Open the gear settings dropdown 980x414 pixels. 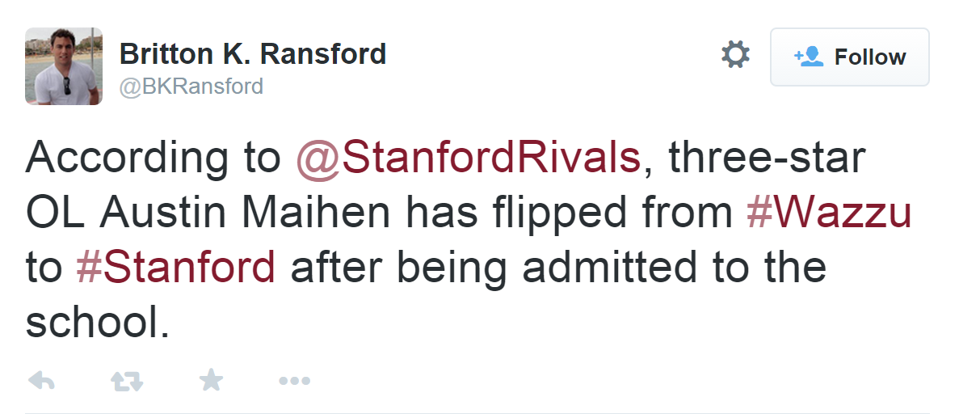735,55
